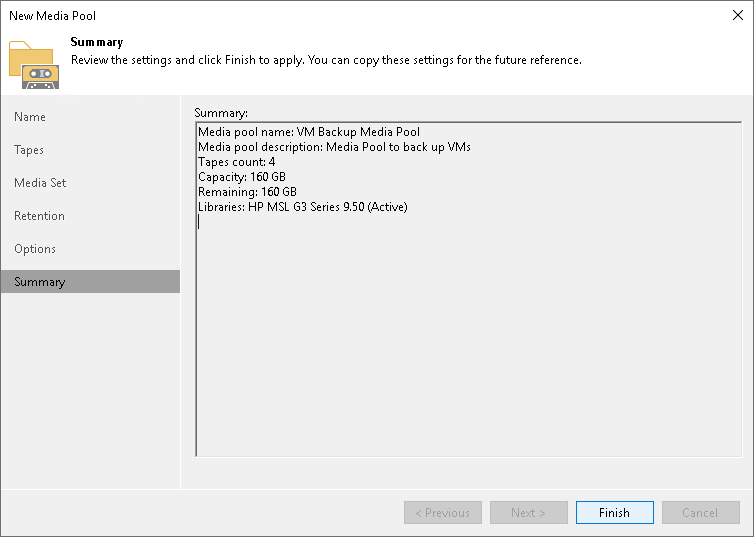Screen dimensions: 754x537
Task: Select the Summary step
Action: 90,282
